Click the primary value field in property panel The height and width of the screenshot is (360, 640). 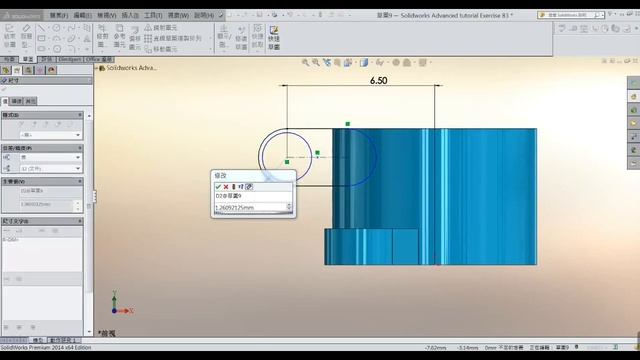46,204
